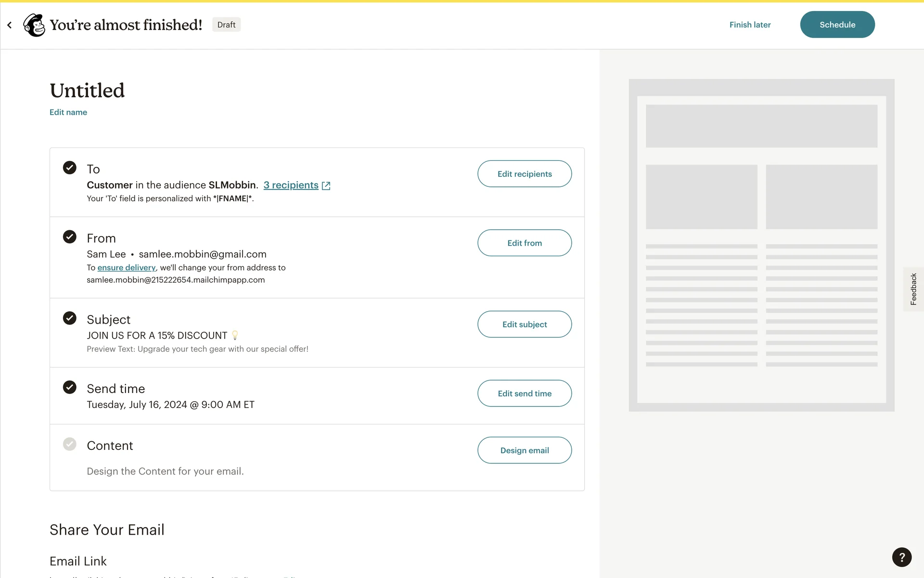Click the To section checkmark
Image resolution: width=924 pixels, height=578 pixels.
click(70, 168)
